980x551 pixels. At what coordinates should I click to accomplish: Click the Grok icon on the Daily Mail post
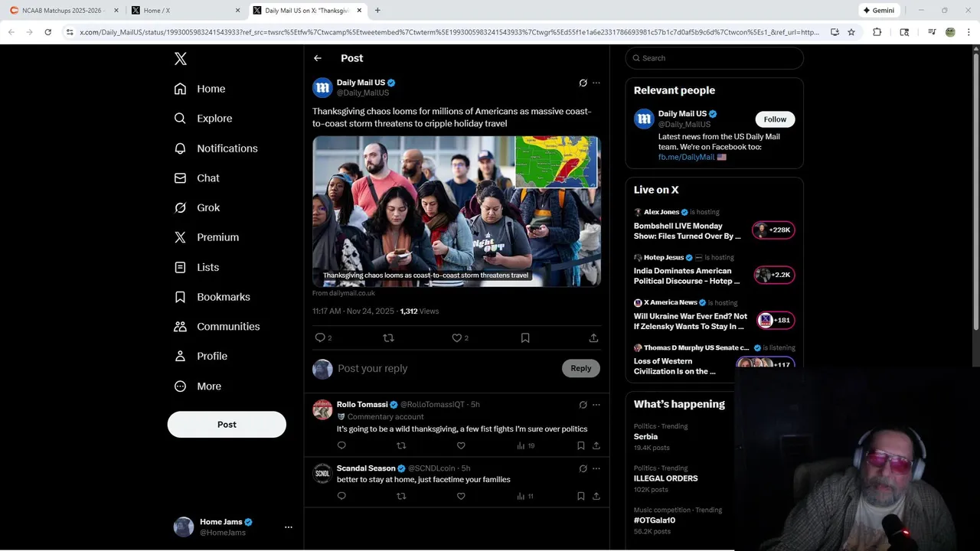[583, 83]
